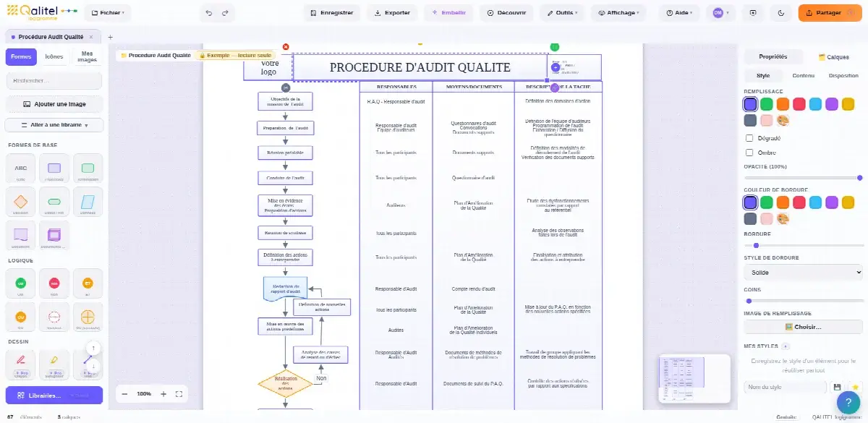868x423 pixels.
Task: Click the fit-to-screen icon
Action: pyautogui.click(x=179, y=394)
